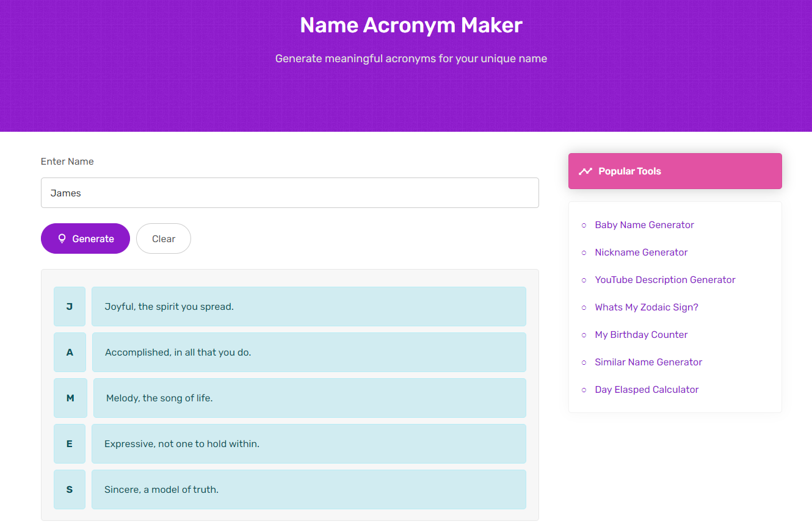Click the Clear button
The width and height of the screenshot is (812, 527).
163,238
